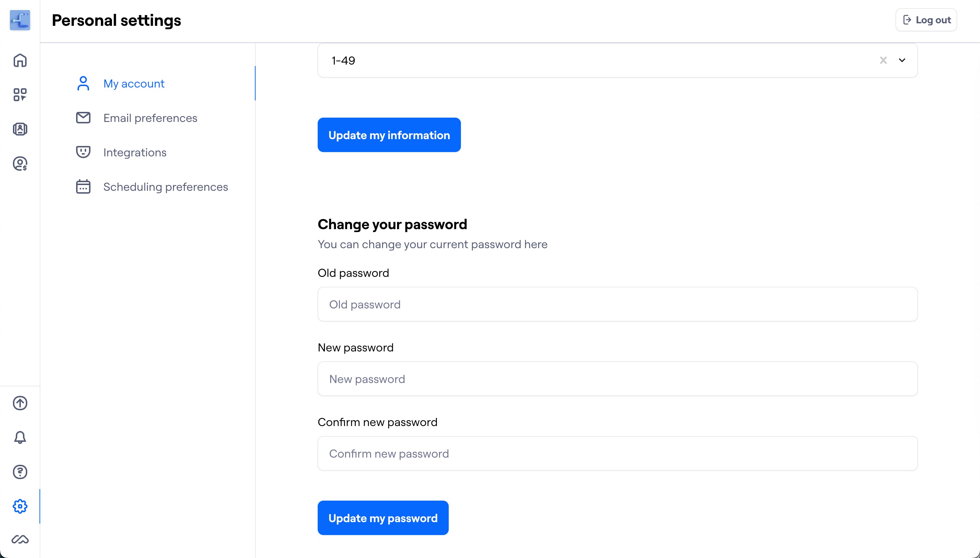Click the app logo in the top-left corner
Viewport: 980px width, 558px height.
20,20
